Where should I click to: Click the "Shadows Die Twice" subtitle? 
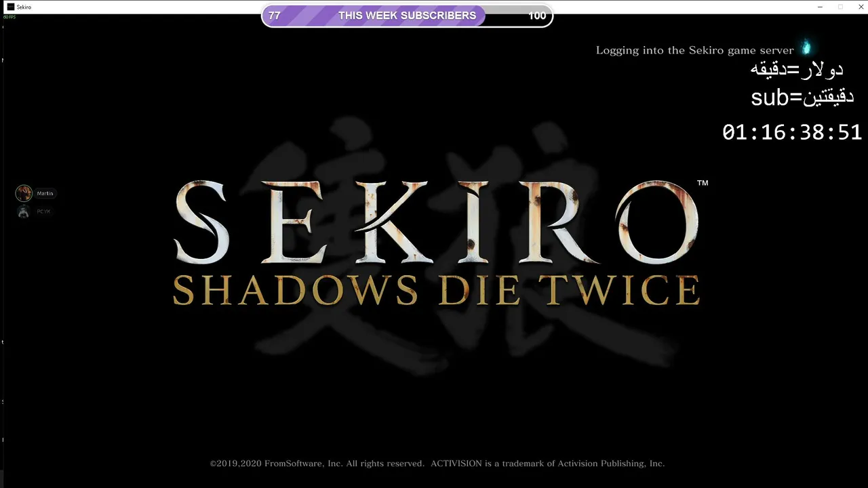pos(436,290)
